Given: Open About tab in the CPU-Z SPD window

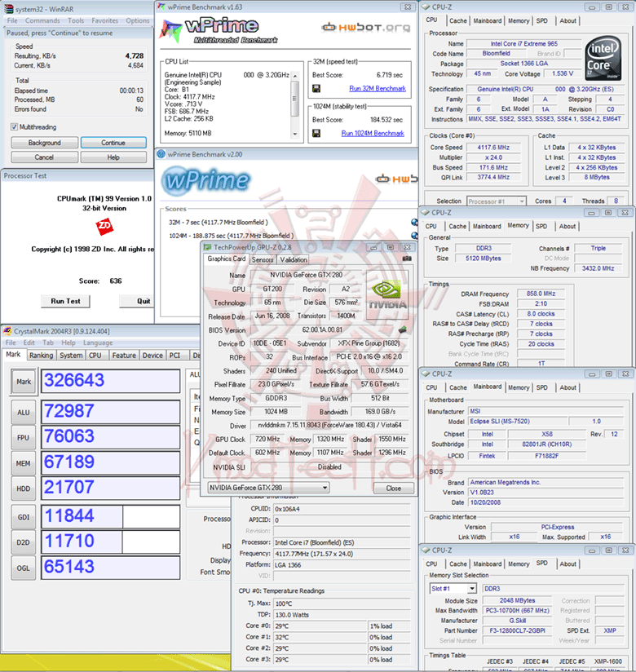Looking at the screenshot, I should pyautogui.click(x=568, y=564).
